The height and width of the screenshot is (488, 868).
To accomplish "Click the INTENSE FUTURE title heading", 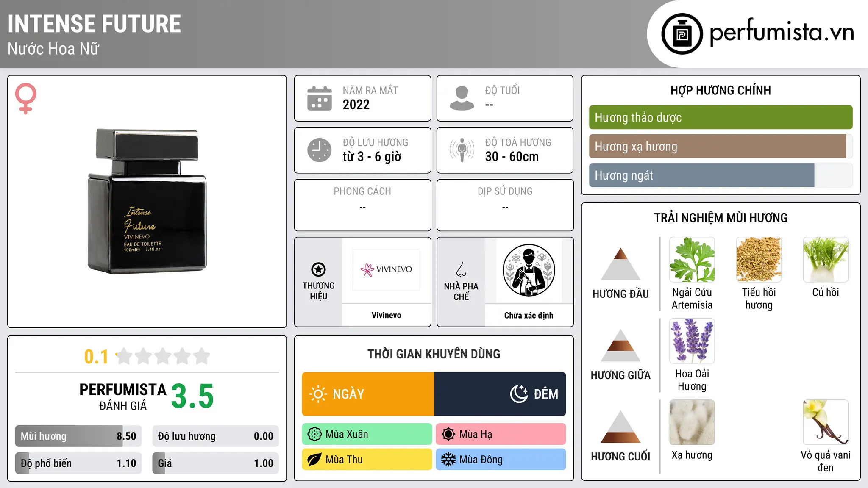I will point(94,24).
